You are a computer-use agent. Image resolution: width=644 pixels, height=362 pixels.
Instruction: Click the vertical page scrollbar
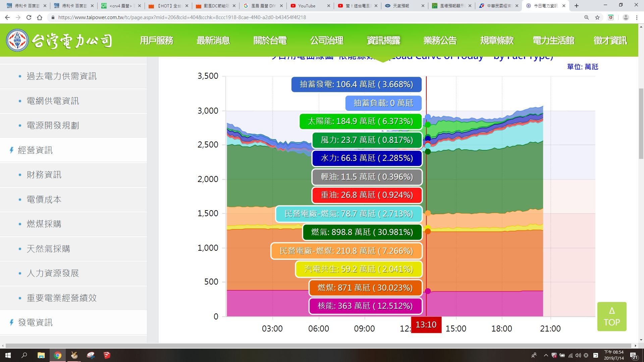pyautogui.click(x=641, y=124)
